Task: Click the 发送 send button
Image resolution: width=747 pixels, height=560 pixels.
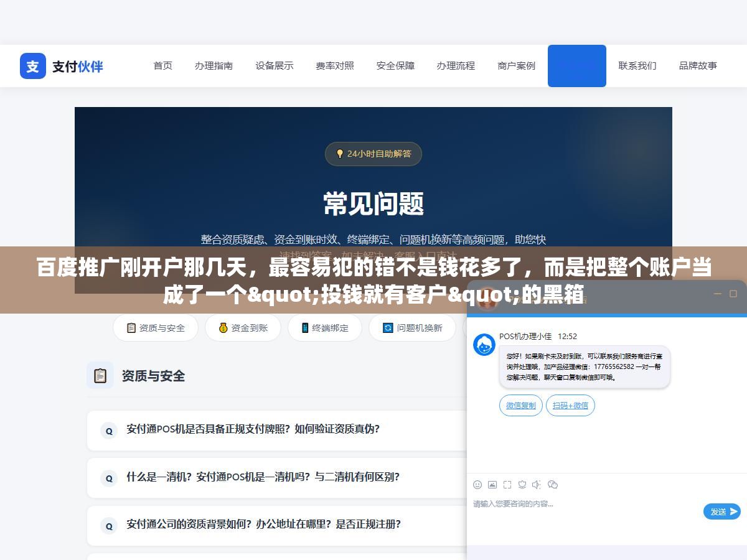Action: [x=722, y=511]
